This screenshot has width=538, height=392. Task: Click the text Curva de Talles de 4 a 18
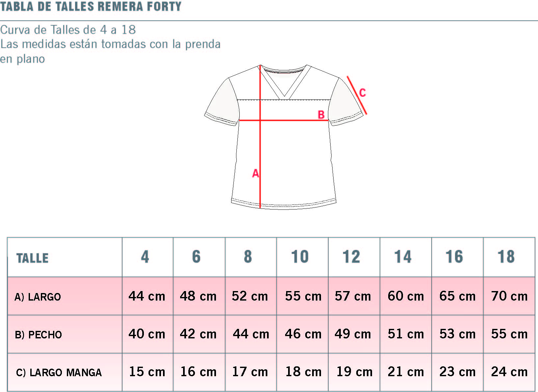(x=68, y=30)
